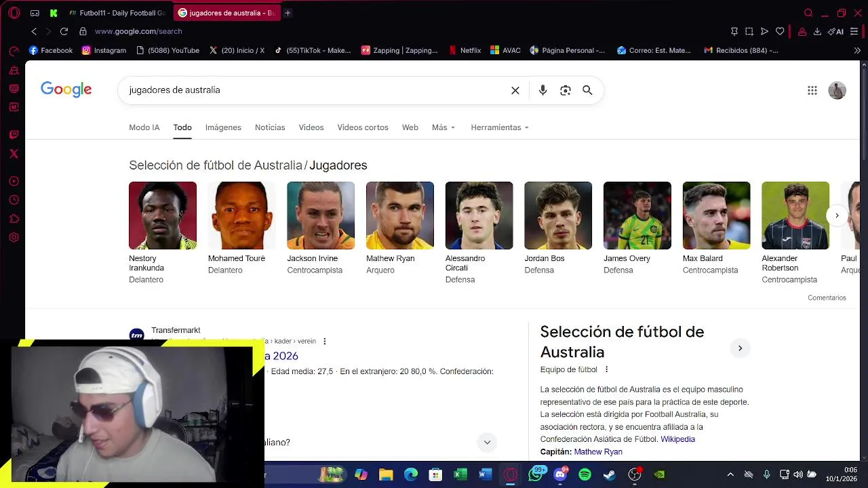
Task: Open the Más dropdown in search filters
Action: click(x=443, y=127)
